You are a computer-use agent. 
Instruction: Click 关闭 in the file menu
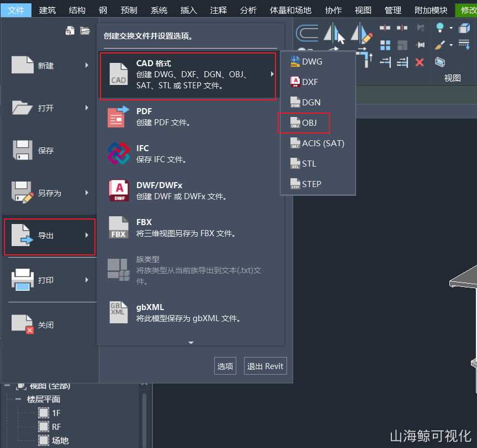[50, 324]
